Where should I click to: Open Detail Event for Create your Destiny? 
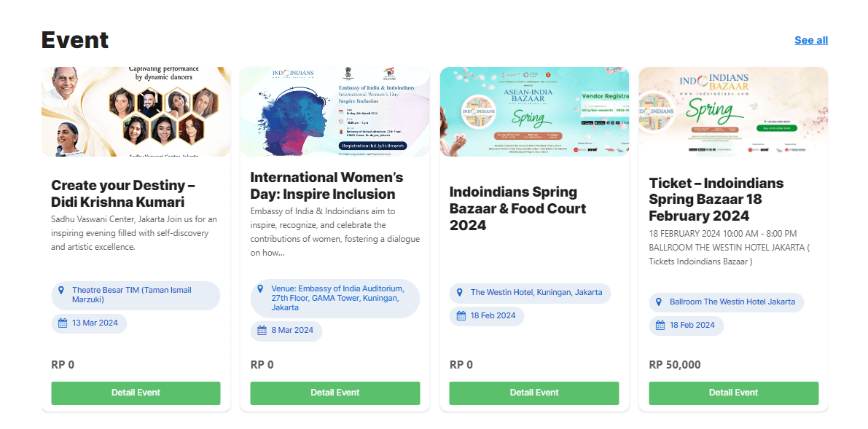136,393
